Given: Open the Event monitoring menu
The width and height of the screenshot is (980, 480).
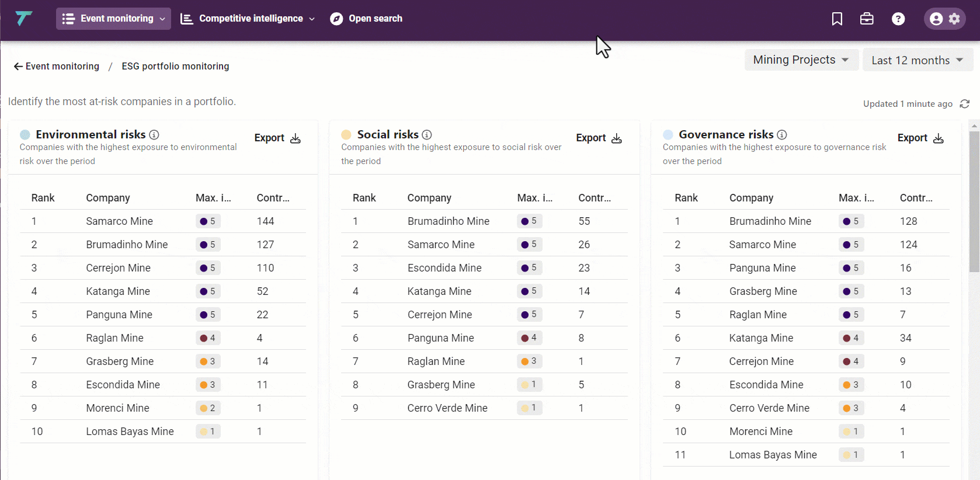Looking at the screenshot, I should click(x=113, y=19).
